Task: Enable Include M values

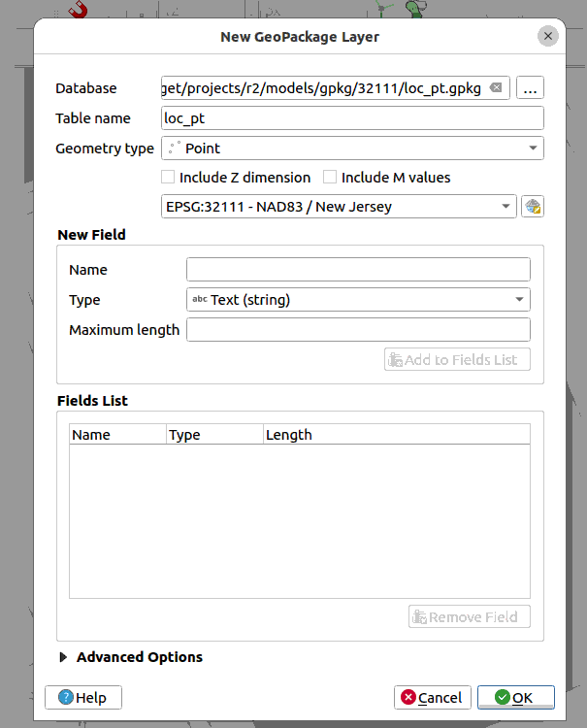Action: pos(330,178)
